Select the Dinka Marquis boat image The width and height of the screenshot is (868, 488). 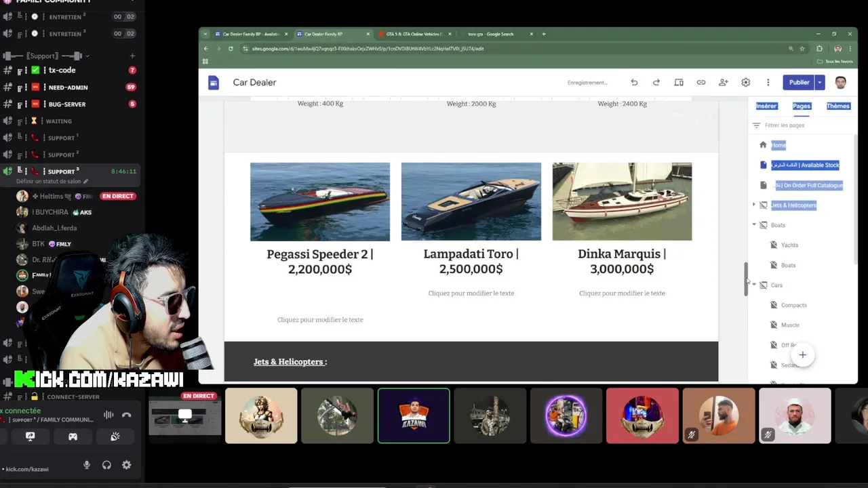pos(622,201)
